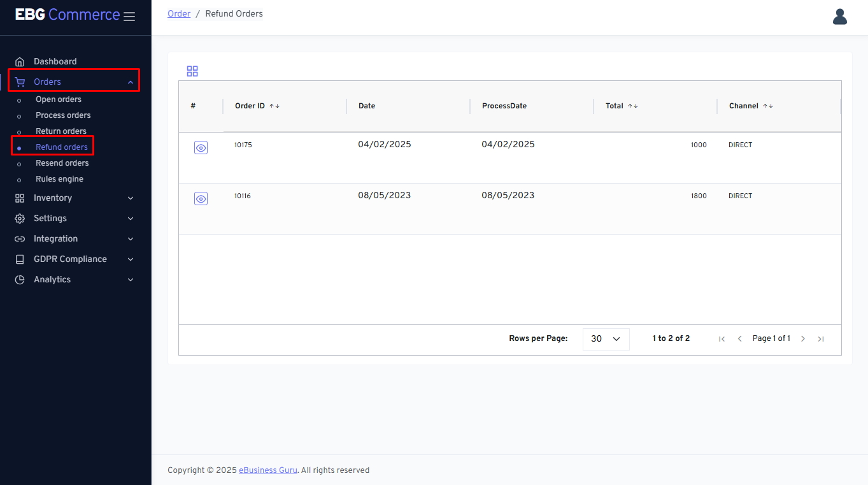Viewport: 868px width, 485px height.
Task: Go to the next page of results
Action: pos(803,339)
